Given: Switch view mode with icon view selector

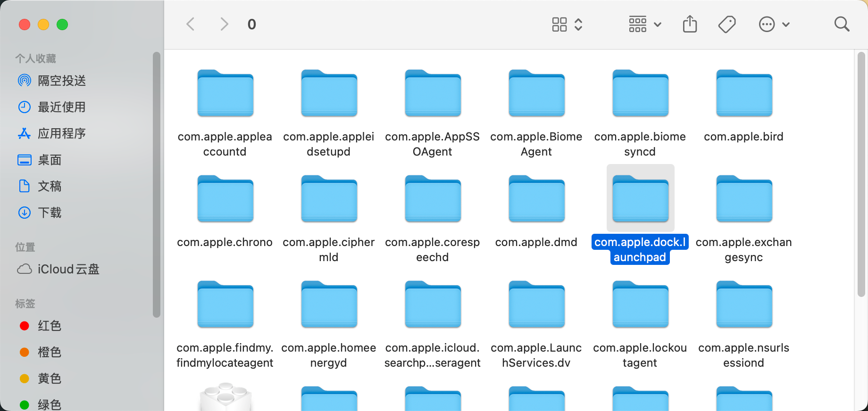Looking at the screenshot, I should click(x=567, y=24).
